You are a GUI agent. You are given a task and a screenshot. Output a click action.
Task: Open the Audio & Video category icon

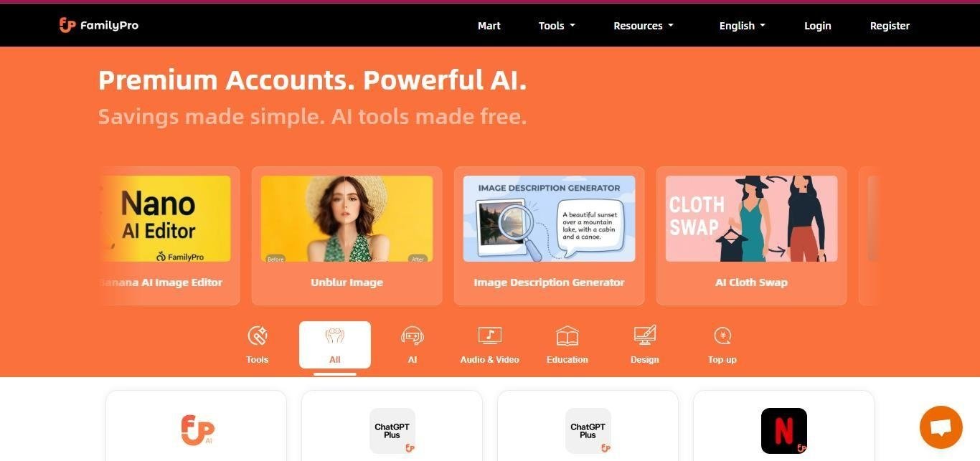point(490,336)
